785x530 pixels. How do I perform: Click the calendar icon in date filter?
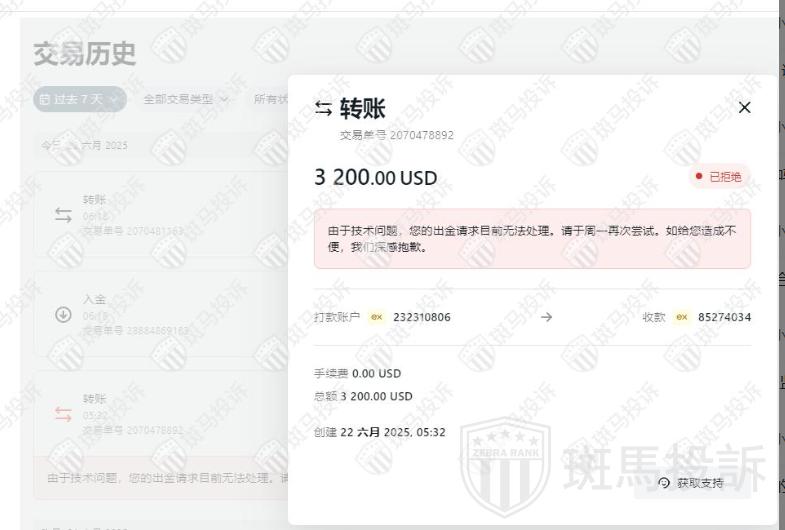[x=45, y=100]
